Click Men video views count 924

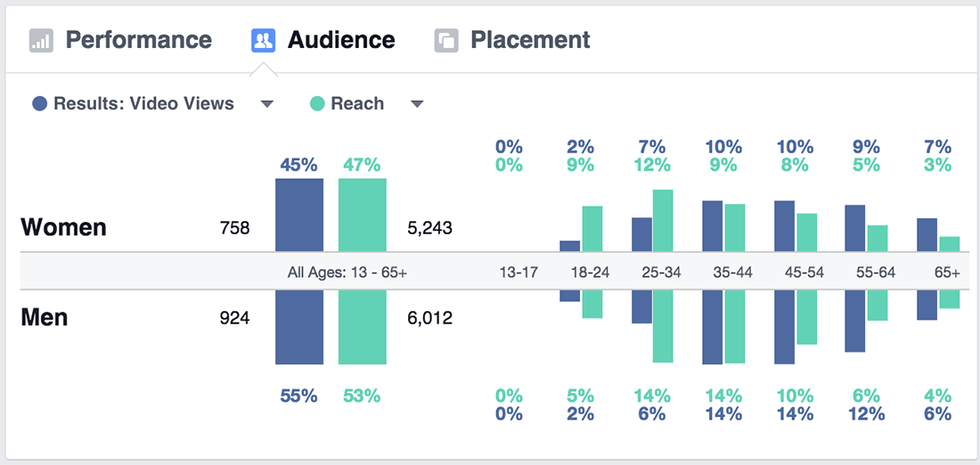point(234,318)
